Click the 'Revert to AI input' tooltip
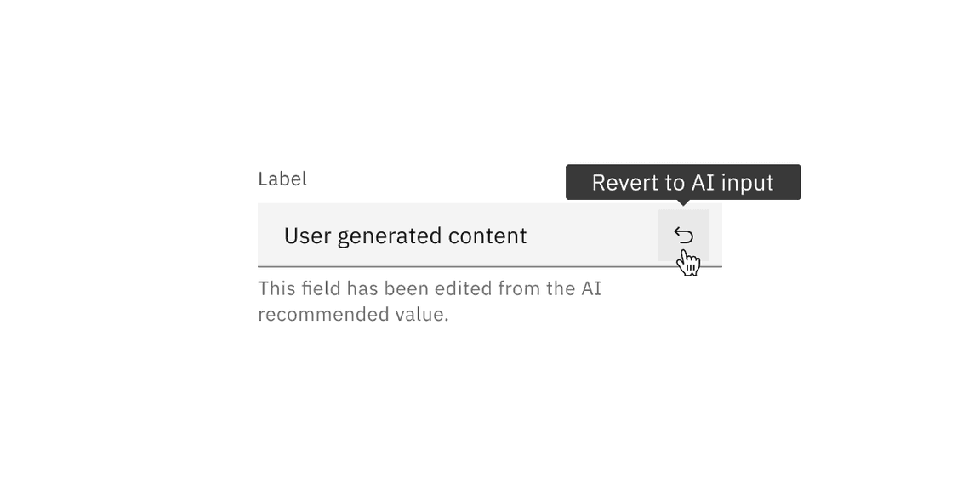This screenshot has height=490, width=980. [x=683, y=182]
